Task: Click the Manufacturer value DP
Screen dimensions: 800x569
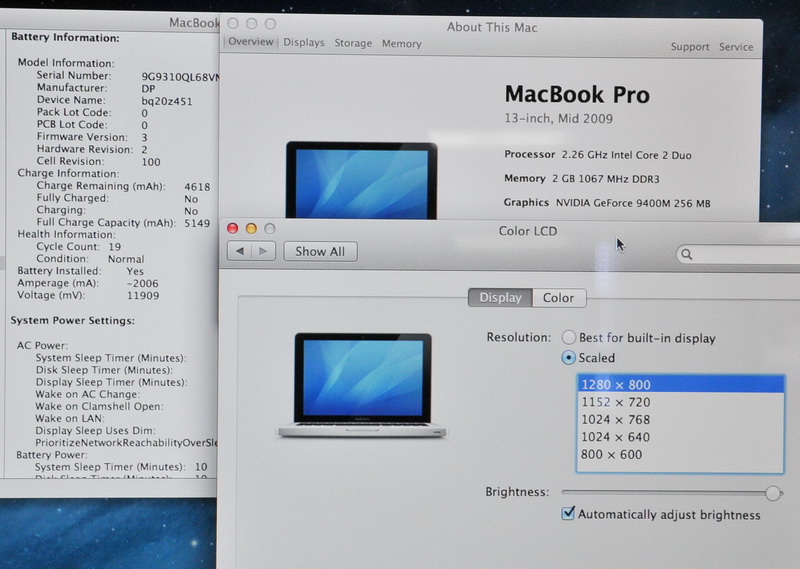Action: [x=148, y=89]
